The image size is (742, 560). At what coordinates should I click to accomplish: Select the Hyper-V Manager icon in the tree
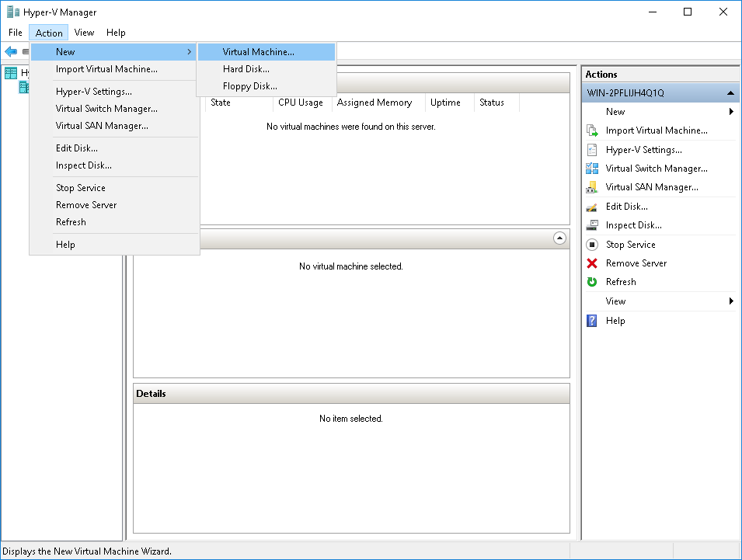click(11, 72)
